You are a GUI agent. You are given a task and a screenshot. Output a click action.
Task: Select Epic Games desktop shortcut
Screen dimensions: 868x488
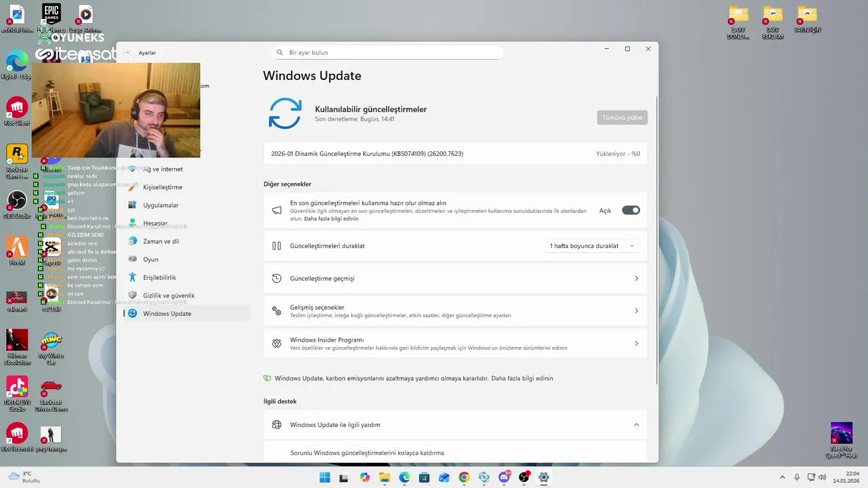[51, 19]
